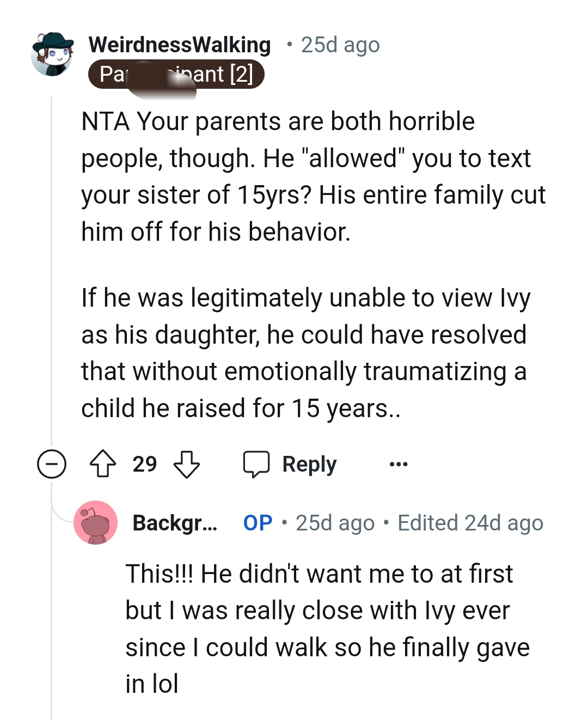Click the top comment's 25d ago timestamp
The image size is (588, 720).
(x=340, y=45)
